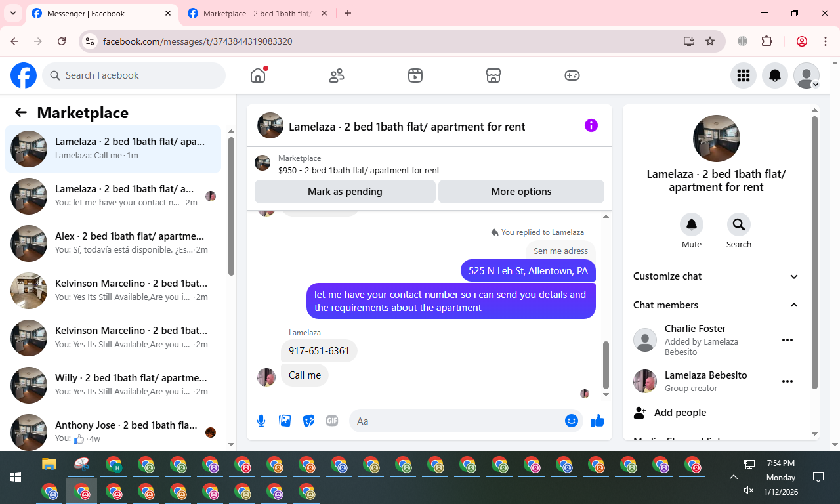Click the $950 listing title link
Screen dimensions: 840x504
[359, 170]
